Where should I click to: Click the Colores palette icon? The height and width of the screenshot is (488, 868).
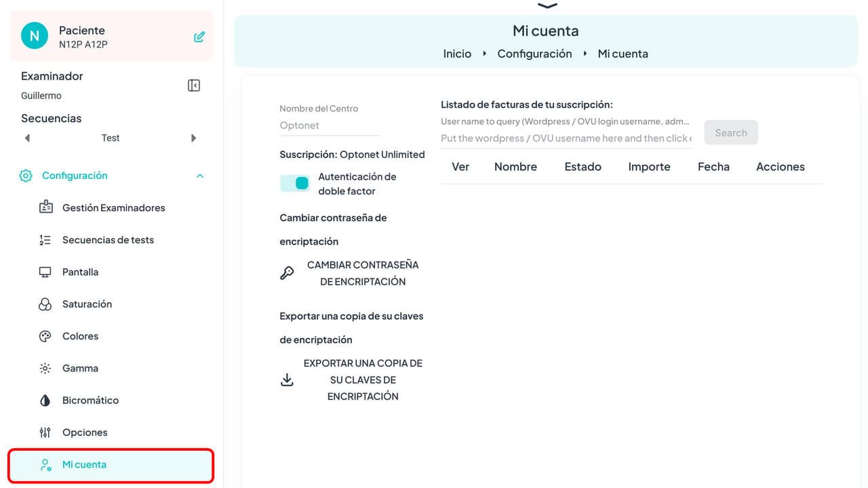(x=45, y=336)
